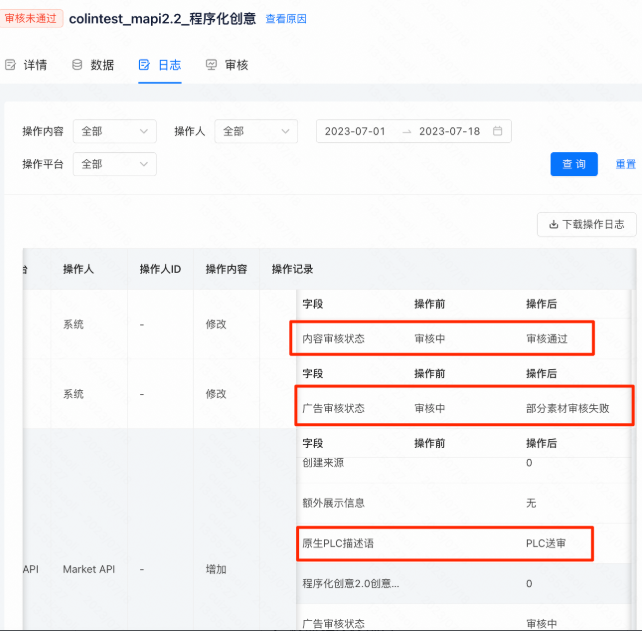Click the 重置 link
The width and height of the screenshot is (642, 631).
point(625,165)
